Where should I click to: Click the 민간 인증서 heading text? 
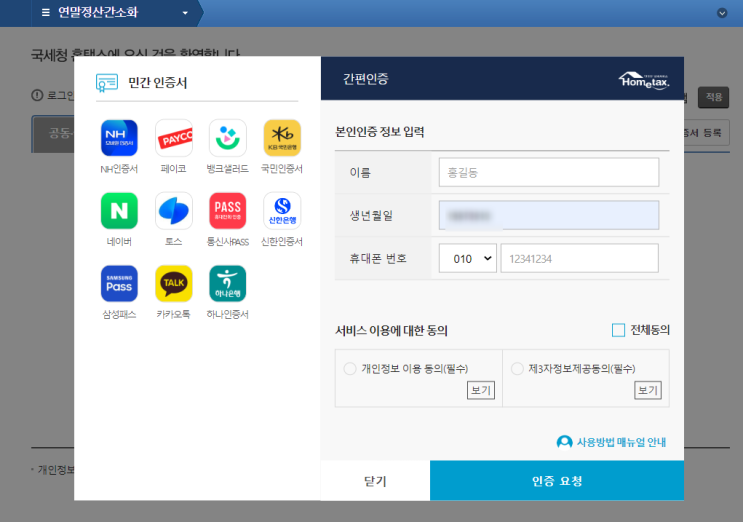tap(158, 83)
